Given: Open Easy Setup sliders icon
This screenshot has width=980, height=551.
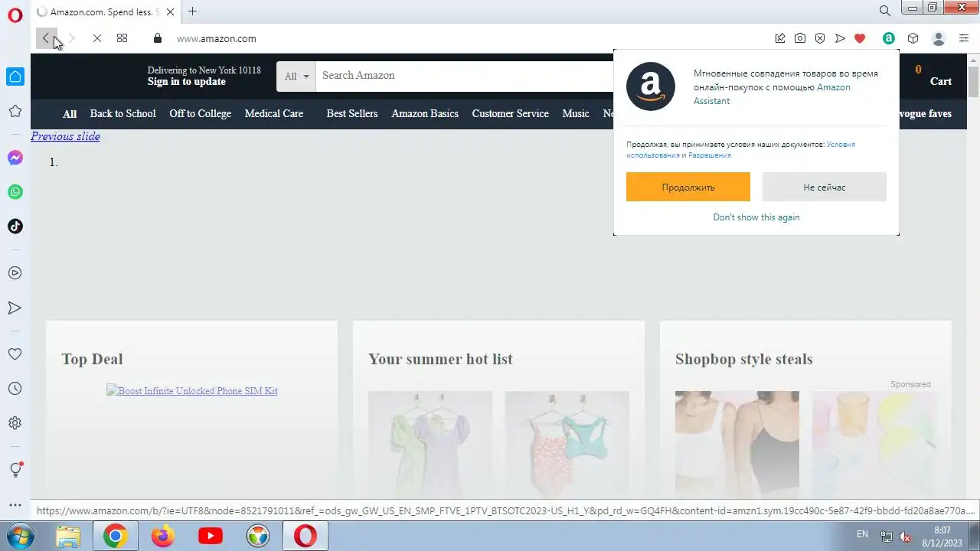Looking at the screenshot, I should coord(964,38).
